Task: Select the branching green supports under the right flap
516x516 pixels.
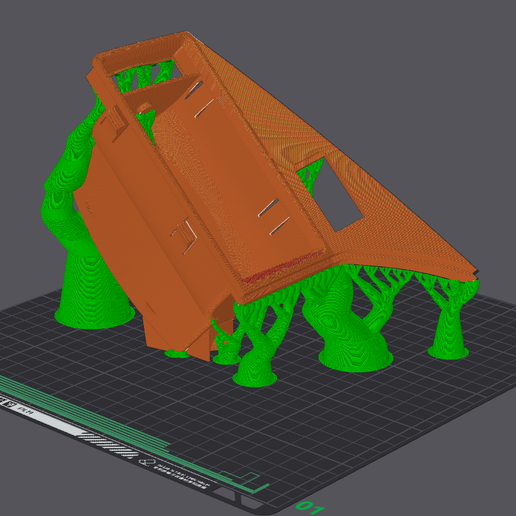Action: [410, 283]
